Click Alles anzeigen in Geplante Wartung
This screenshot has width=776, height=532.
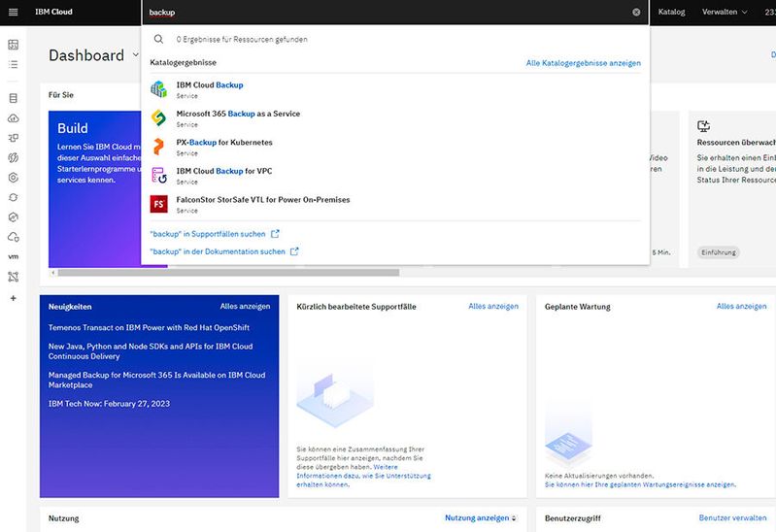tap(741, 307)
